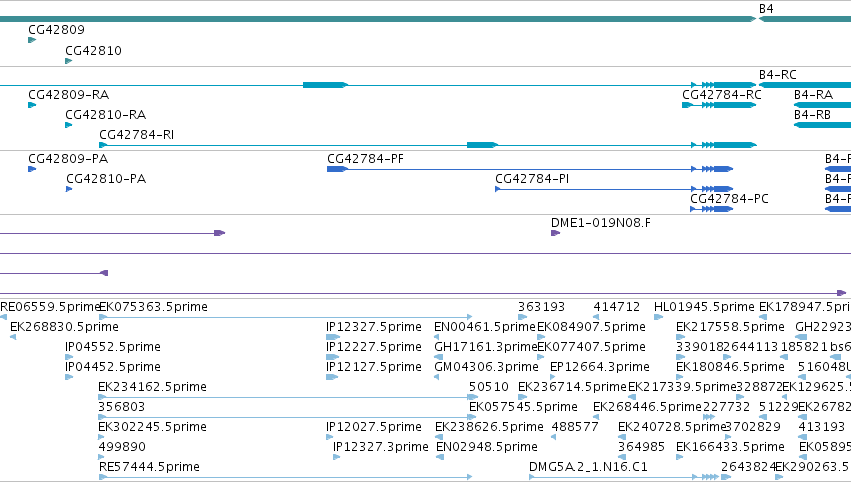
Task: Click the 488577 EST label
Action: coord(575,427)
